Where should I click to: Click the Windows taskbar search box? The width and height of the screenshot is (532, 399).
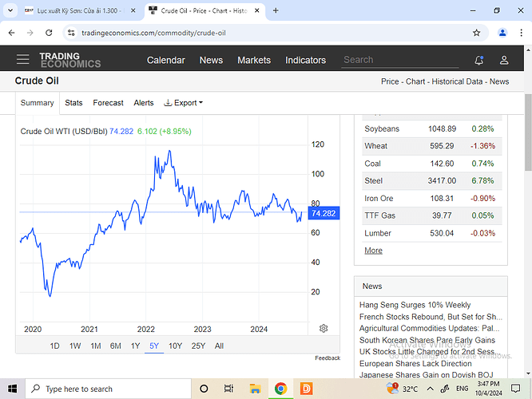(x=108, y=389)
